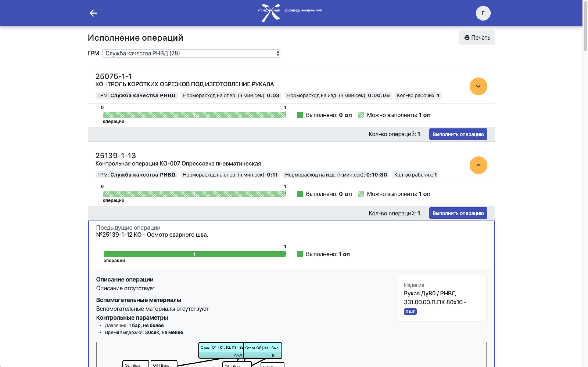588x367 pixels.
Task: Click the back arrow icon in header
Action: point(93,13)
